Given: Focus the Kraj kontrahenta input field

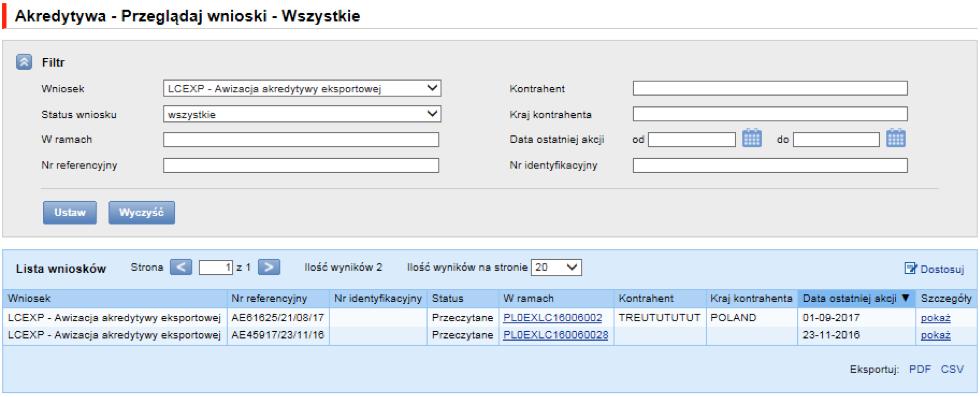Looking at the screenshot, I should click(770, 114).
